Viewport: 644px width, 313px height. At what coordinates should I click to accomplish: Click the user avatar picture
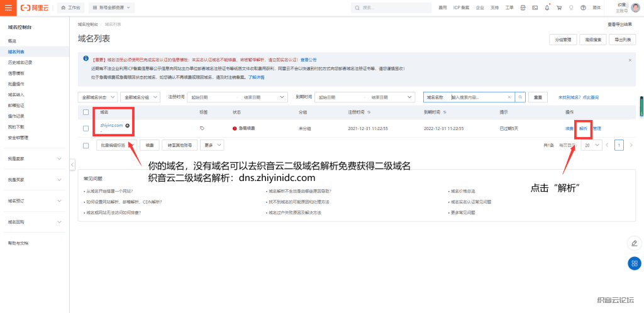point(635,8)
